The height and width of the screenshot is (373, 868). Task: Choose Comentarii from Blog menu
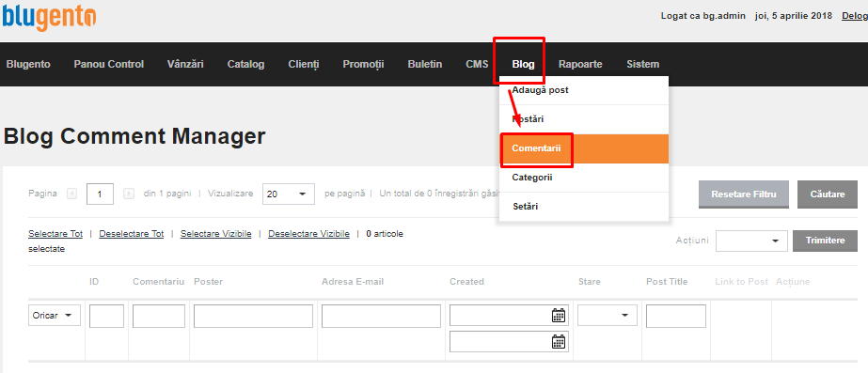tap(584, 148)
